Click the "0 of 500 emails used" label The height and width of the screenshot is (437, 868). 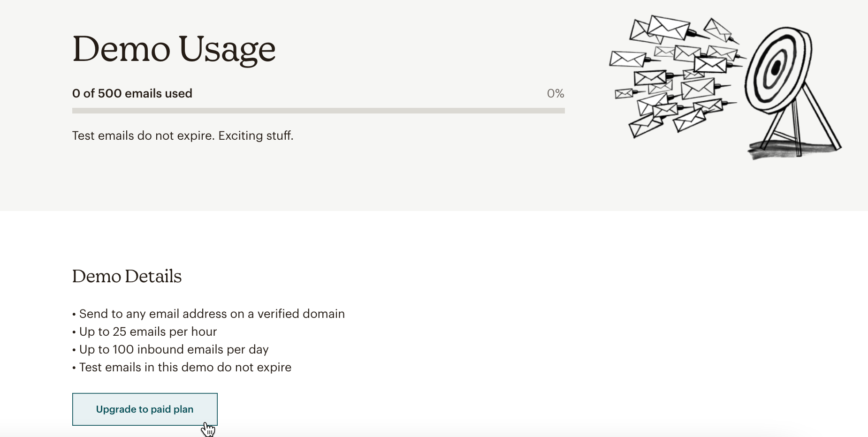pyautogui.click(x=132, y=93)
